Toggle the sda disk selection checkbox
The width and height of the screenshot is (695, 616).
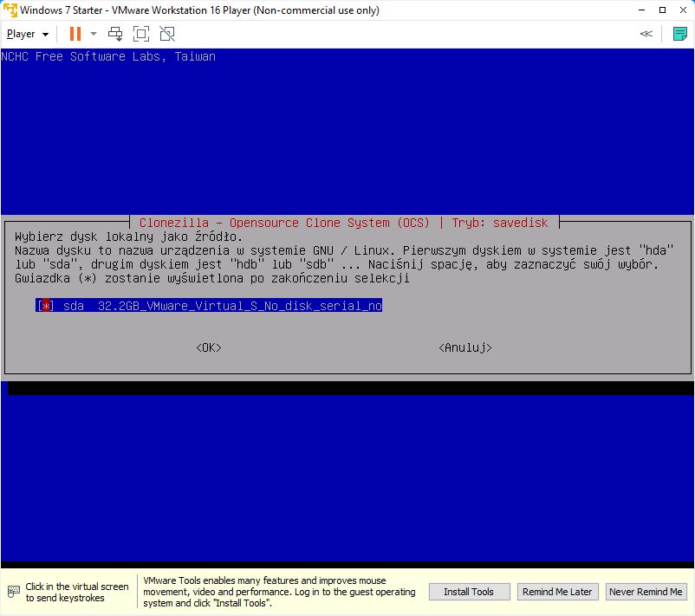46,306
